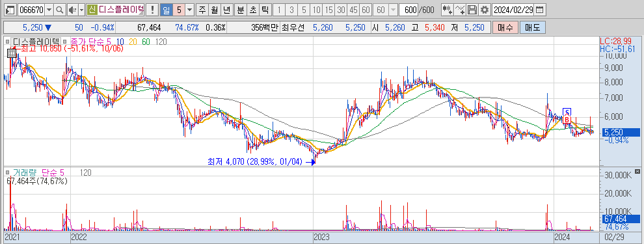Screen dimensions: 644x244
Task: Click the period value 5 box
Action: 179,10
